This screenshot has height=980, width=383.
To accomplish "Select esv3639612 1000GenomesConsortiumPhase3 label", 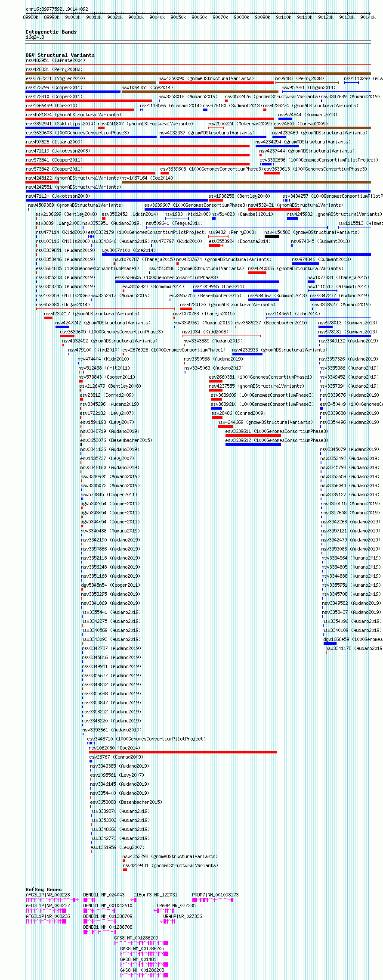I will [277, 440].
